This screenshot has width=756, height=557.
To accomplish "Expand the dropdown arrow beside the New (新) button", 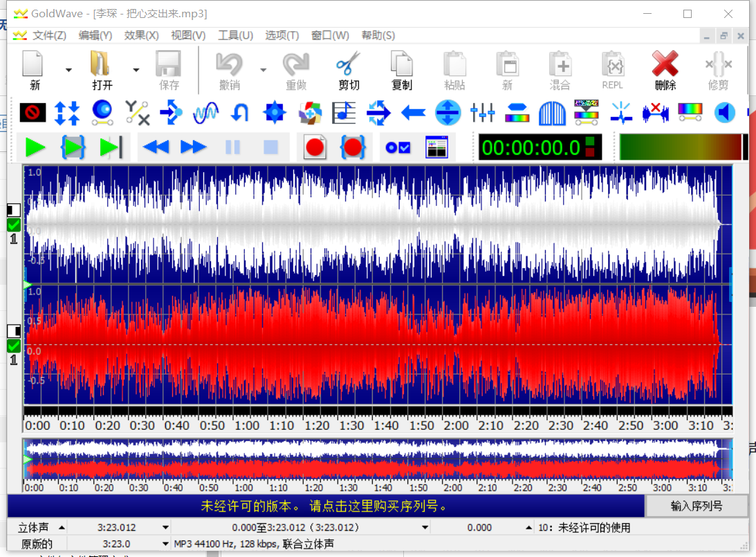I will [x=68, y=70].
